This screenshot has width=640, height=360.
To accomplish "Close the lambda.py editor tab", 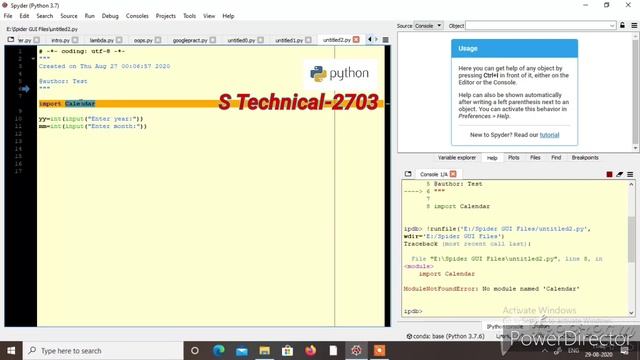I will pos(119,40).
